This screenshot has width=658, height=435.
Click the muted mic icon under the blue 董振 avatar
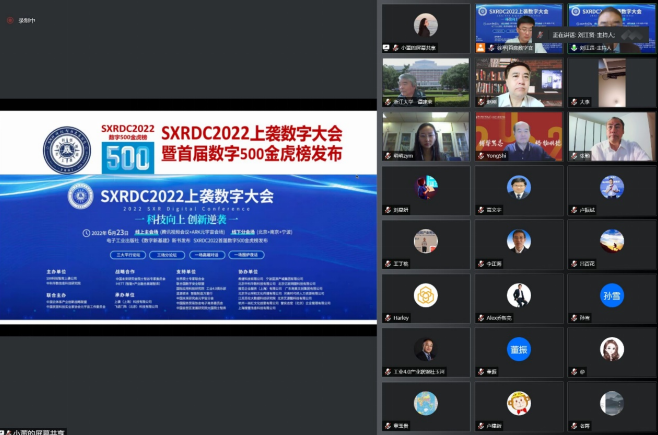481,372
